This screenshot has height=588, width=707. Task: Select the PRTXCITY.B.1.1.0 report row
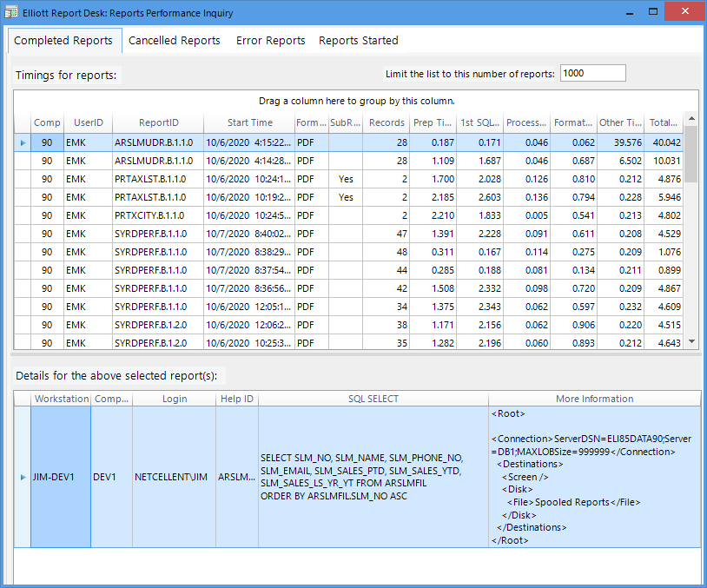[x=348, y=215]
